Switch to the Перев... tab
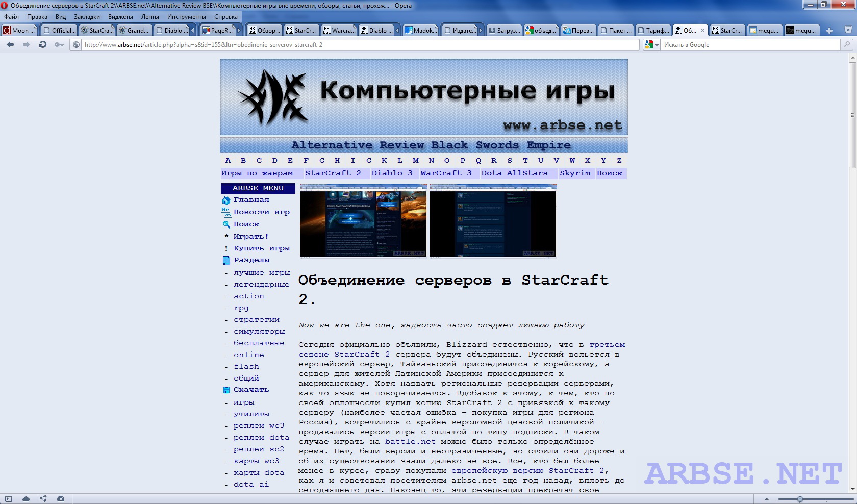Viewport: 857px width, 504px height. 578,31
